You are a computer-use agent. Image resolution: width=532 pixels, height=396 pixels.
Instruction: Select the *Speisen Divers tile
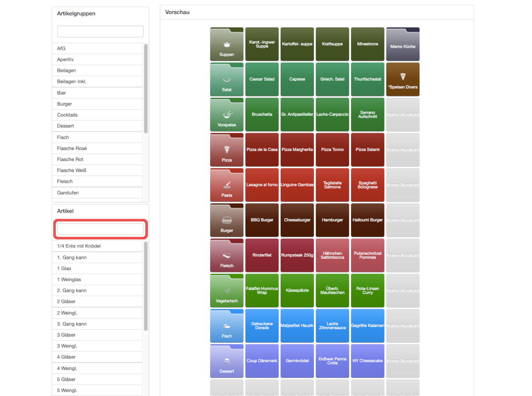point(403,79)
